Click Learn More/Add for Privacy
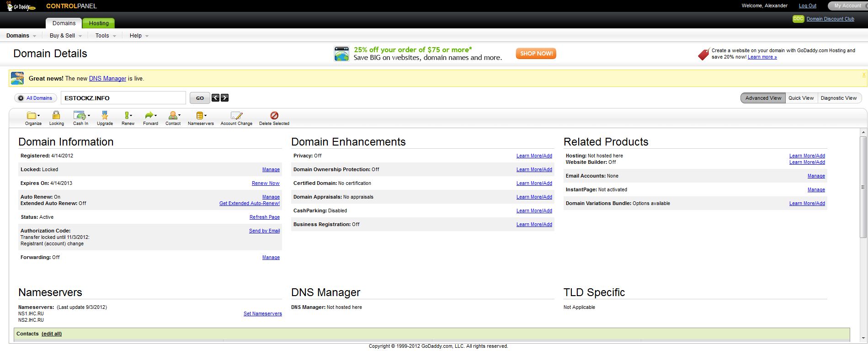This screenshot has height=351, width=868. click(534, 156)
